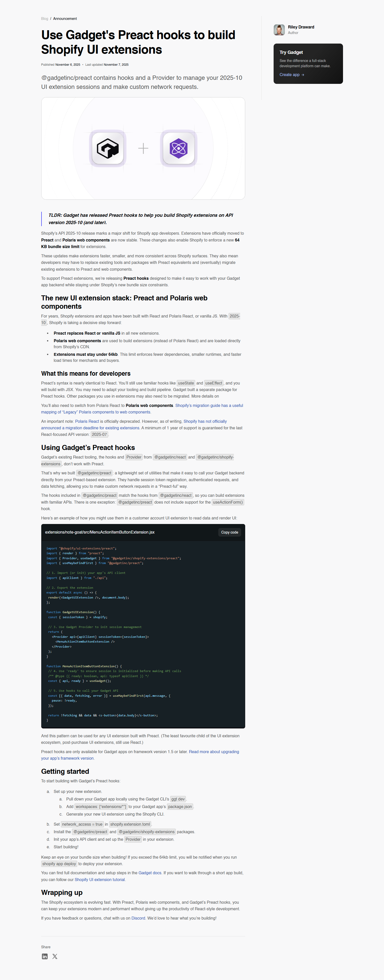Click heading The new UI extension stack
The height and width of the screenshot is (980, 384).
tap(124, 302)
